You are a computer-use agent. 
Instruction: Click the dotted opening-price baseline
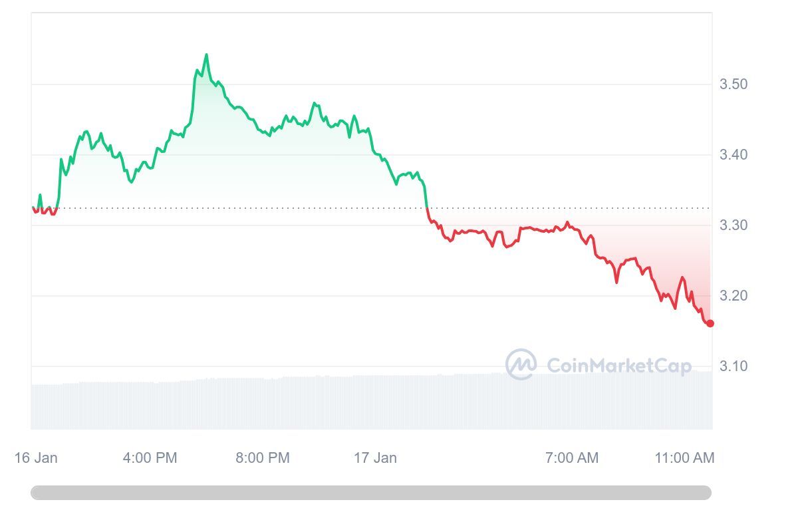coord(371,208)
